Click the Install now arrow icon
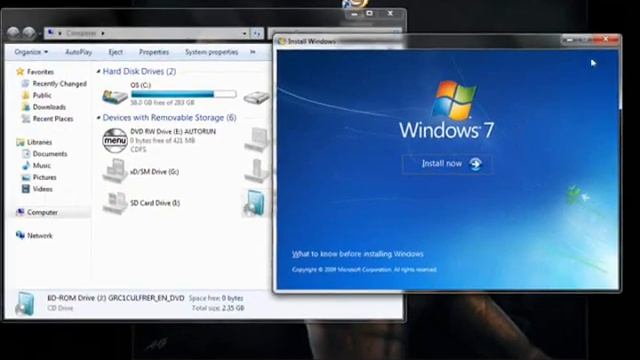640x360 pixels. [x=475, y=164]
